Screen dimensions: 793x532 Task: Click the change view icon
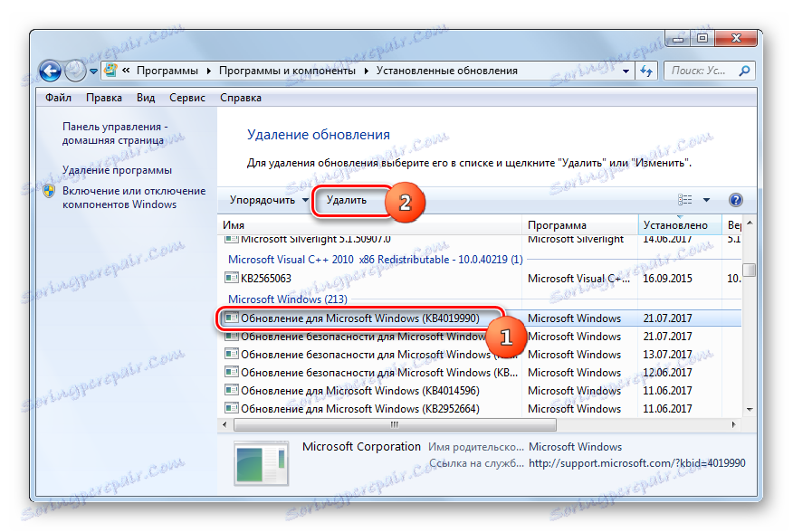[684, 200]
